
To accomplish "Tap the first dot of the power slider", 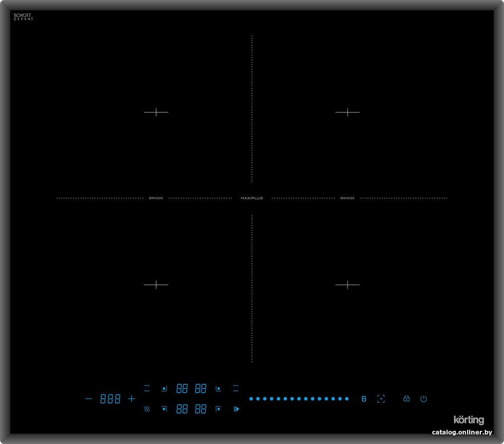I will click(251, 399).
